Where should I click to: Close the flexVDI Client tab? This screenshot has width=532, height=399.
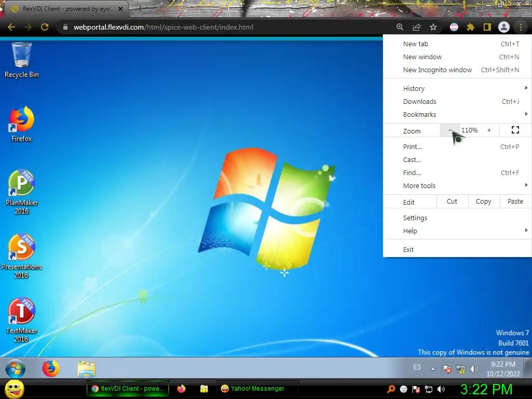[x=121, y=9]
